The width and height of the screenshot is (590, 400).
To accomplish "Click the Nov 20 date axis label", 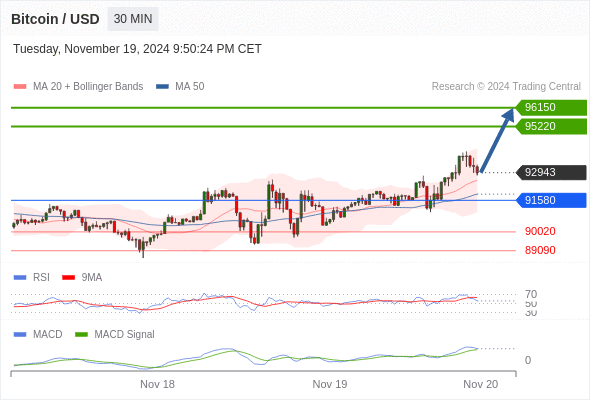I will [x=481, y=384].
